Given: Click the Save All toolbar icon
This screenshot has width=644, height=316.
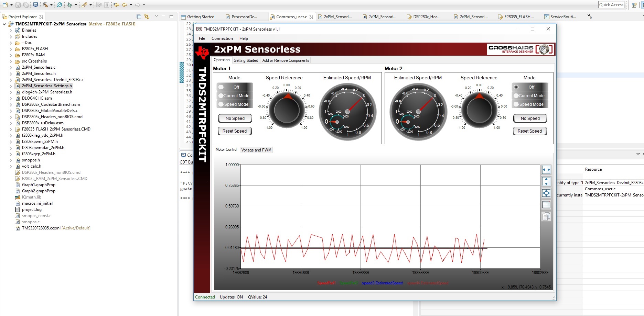Looking at the screenshot, I should pos(25,5).
